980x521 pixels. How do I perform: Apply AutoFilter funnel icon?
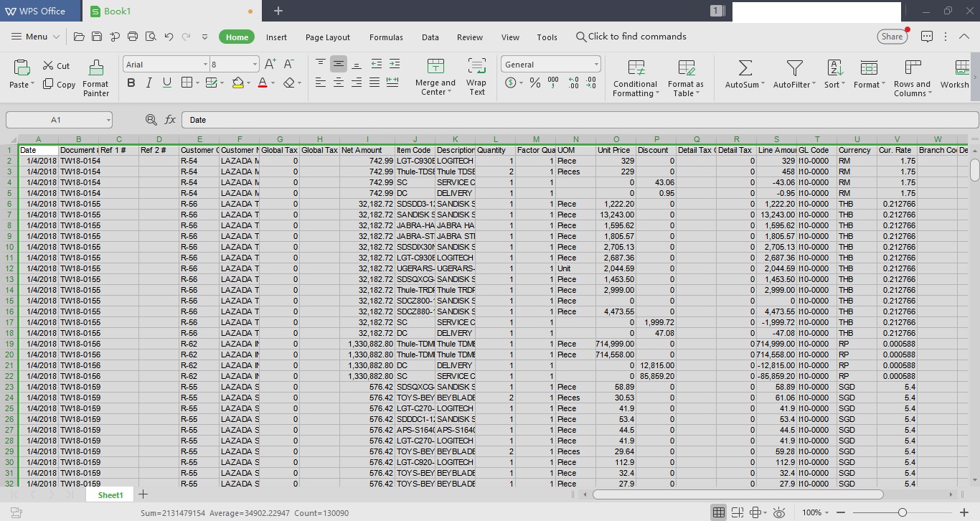click(x=794, y=68)
